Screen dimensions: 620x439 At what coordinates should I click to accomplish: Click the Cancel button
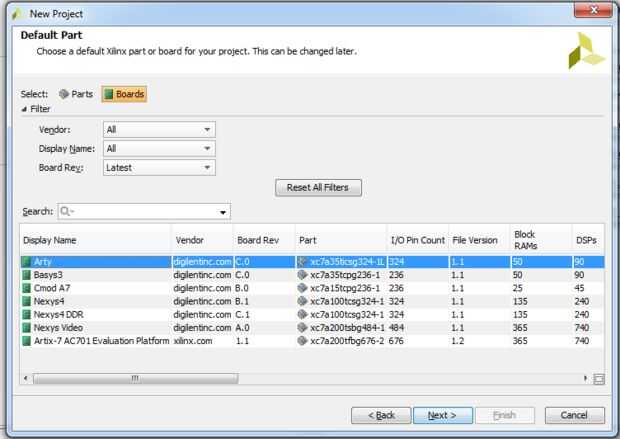[x=575, y=415]
